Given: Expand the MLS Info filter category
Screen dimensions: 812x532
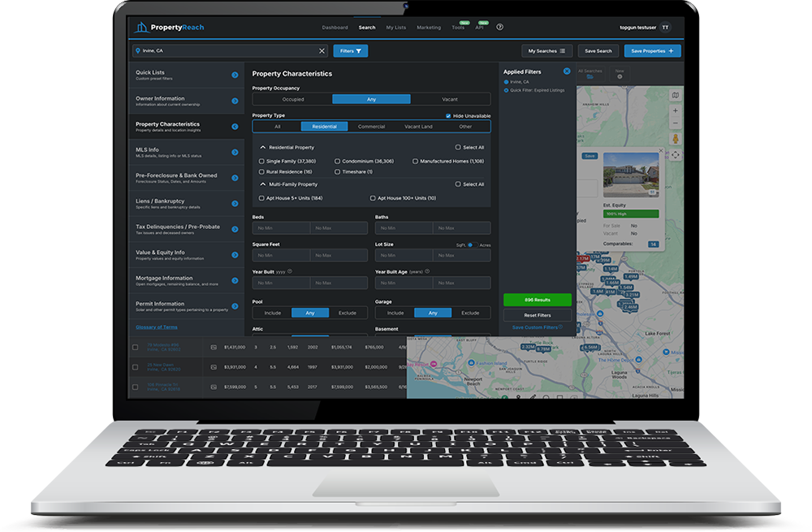Looking at the screenshot, I should pyautogui.click(x=187, y=153).
